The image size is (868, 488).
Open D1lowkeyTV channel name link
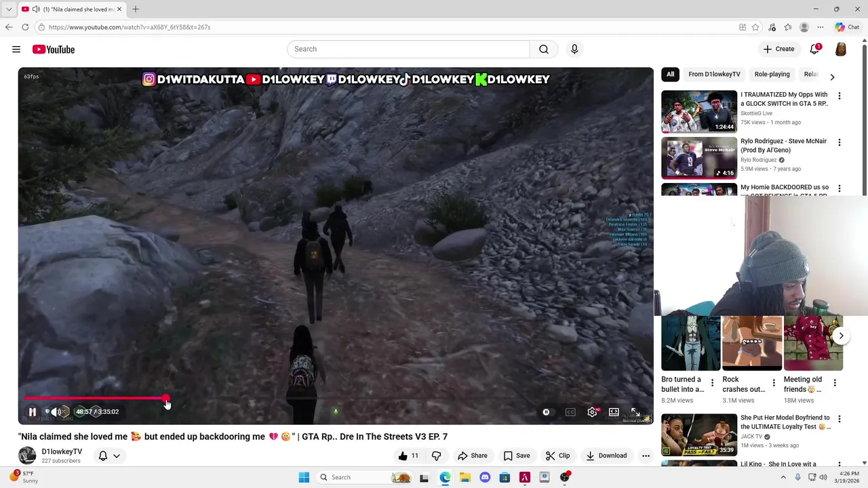pyautogui.click(x=62, y=451)
